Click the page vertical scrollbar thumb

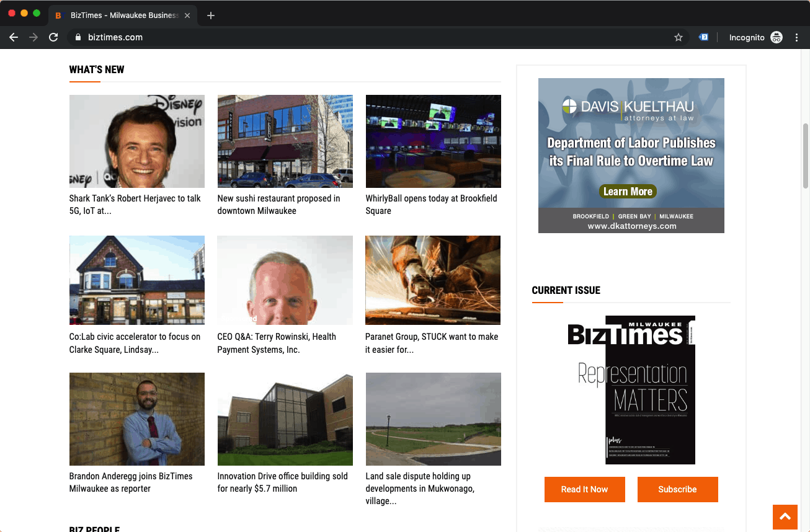(806, 156)
